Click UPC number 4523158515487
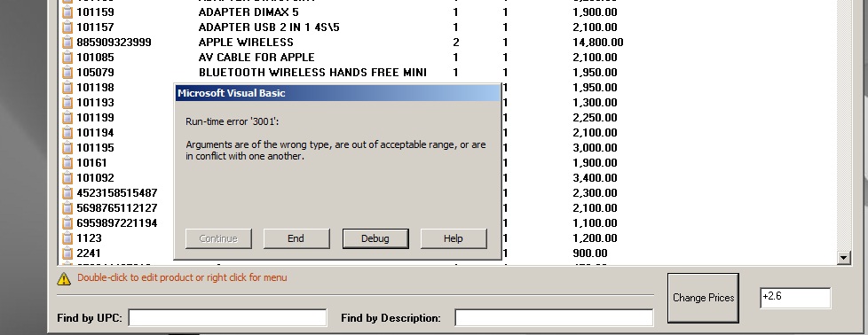Viewport: 868px width, 335px height. pyautogui.click(x=117, y=193)
